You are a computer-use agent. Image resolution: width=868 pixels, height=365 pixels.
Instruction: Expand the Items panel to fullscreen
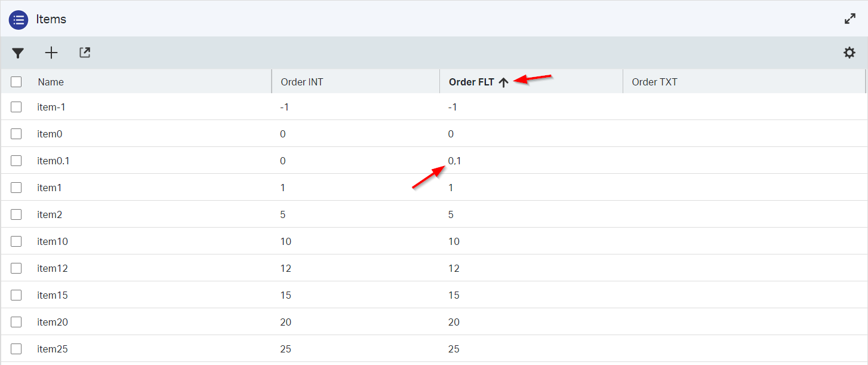850,19
